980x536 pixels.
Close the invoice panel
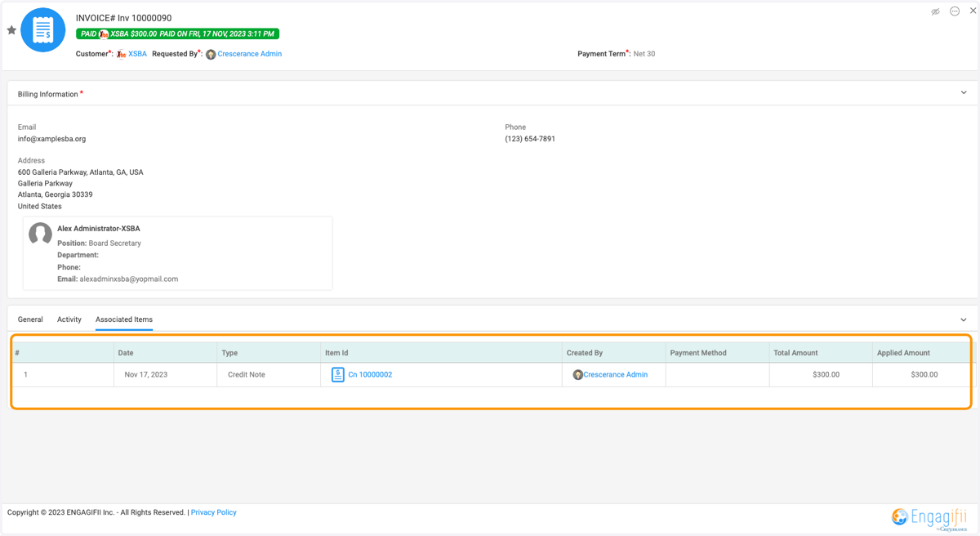click(x=973, y=11)
